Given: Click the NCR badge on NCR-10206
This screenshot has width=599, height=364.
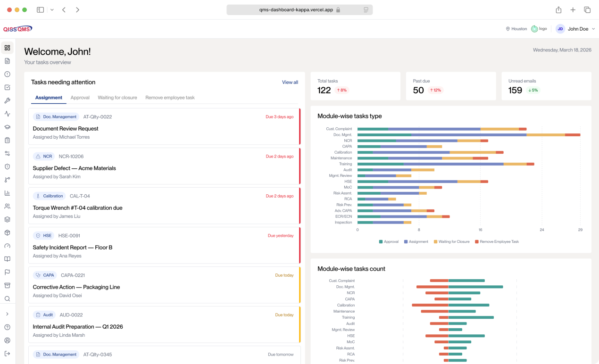Looking at the screenshot, I should 44,156.
